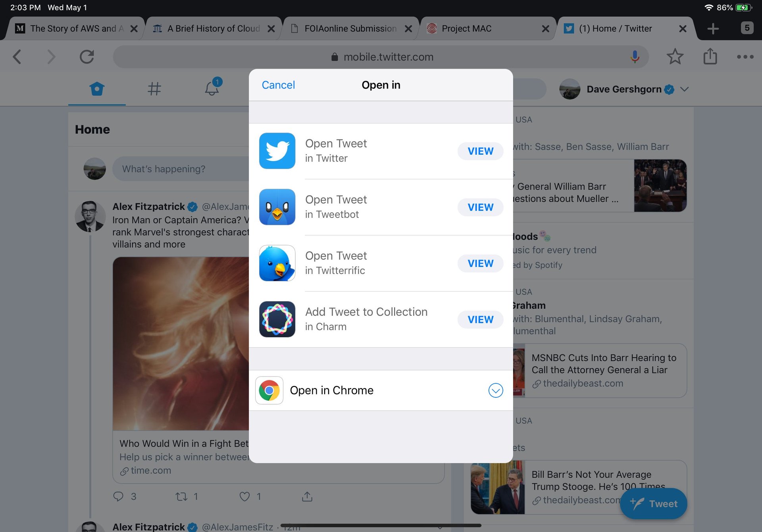Click VIEW for Add Tweet to Collection
This screenshot has width=762, height=532.
coord(480,319)
